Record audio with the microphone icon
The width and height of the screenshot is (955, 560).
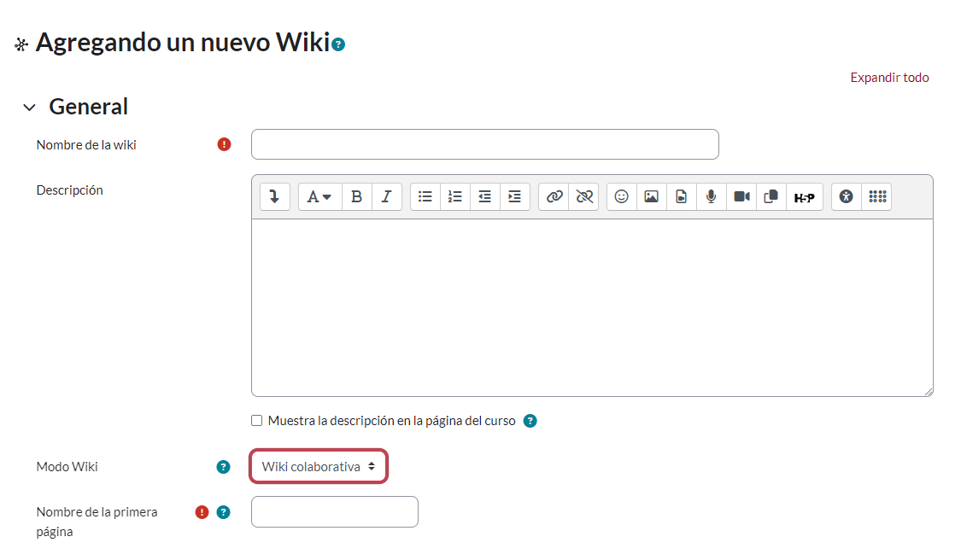coord(711,197)
